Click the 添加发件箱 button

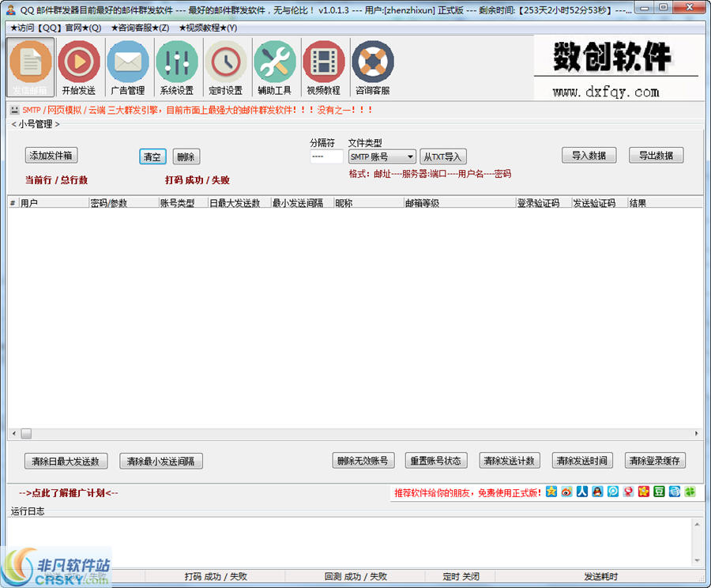(x=51, y=155)
